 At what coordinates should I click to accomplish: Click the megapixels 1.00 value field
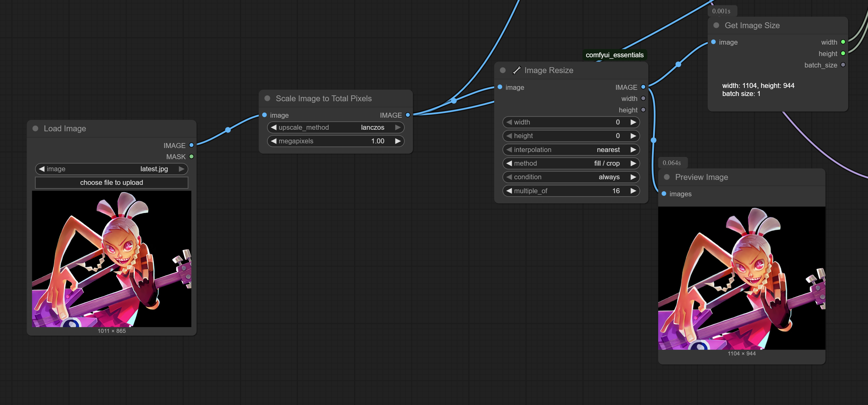pos(336,141)
